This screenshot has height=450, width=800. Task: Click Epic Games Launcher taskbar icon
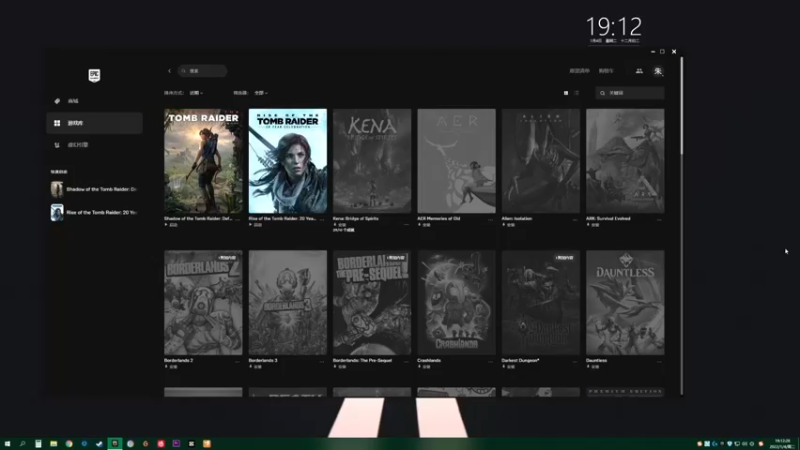point(115,444)
